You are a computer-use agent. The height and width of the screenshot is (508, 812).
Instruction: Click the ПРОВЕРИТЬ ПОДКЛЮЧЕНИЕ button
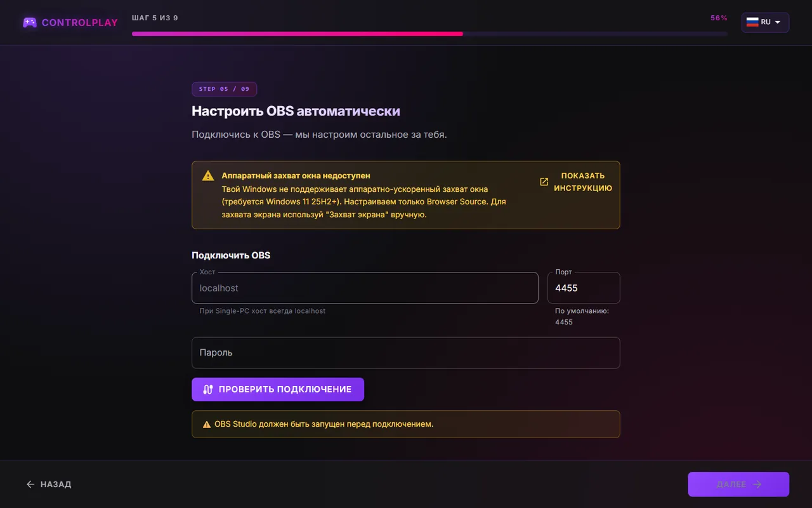point(278,389)
